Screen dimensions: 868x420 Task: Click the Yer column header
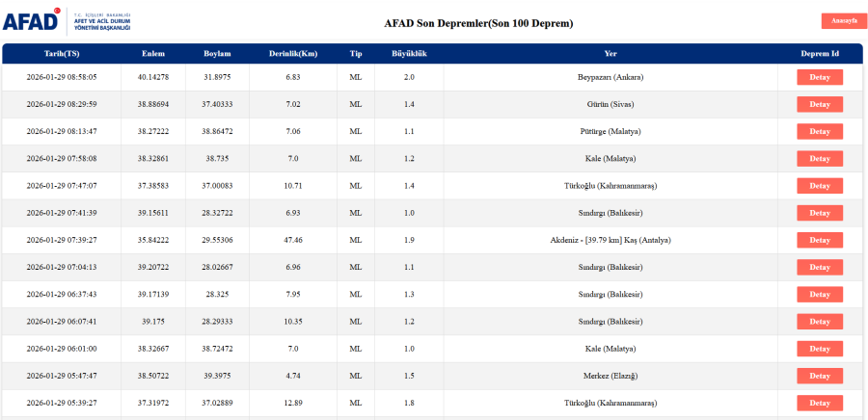pyautogui.click(x=610, y=54)
